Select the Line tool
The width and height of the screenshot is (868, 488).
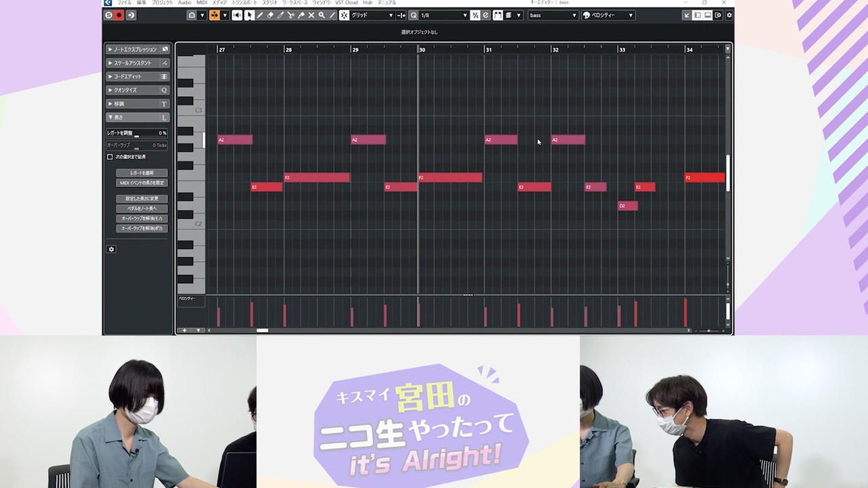tap(332, 15)
